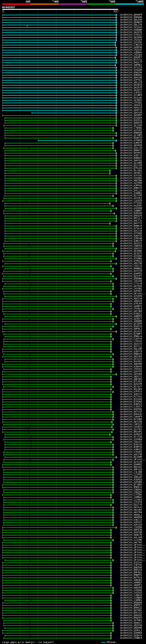Click the subject label UniRef100_Q9SXU5
The width and height of the screenshot is (146, 644).
[x=131, y=113]
